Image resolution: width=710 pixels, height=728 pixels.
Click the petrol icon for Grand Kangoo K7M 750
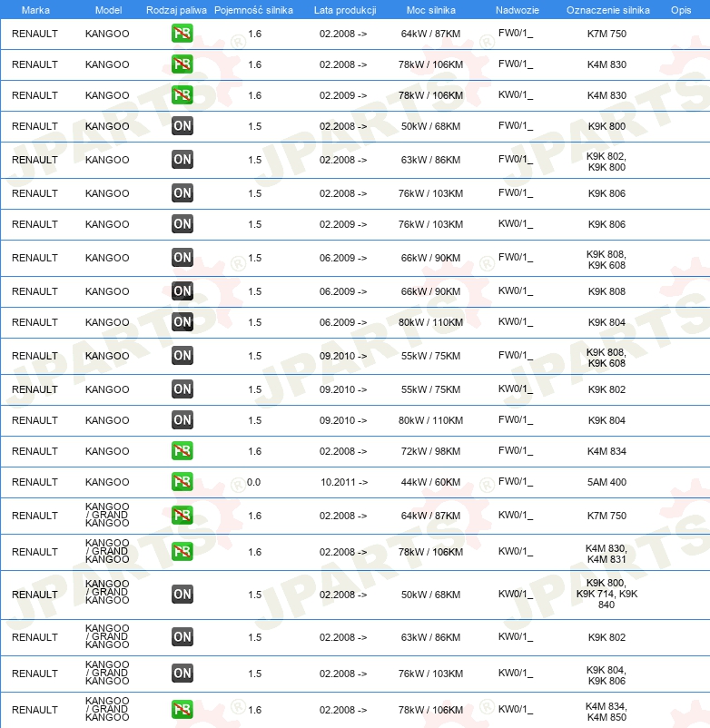182,516
